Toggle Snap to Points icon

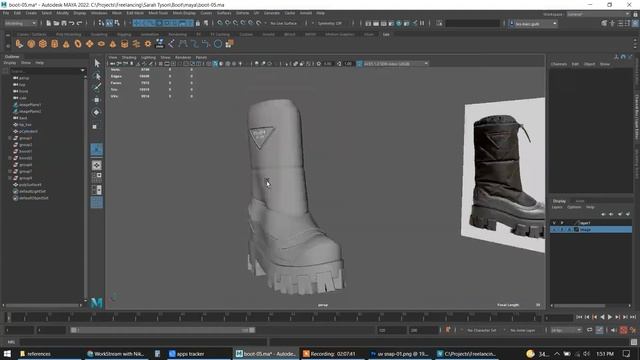click(235, 23)
